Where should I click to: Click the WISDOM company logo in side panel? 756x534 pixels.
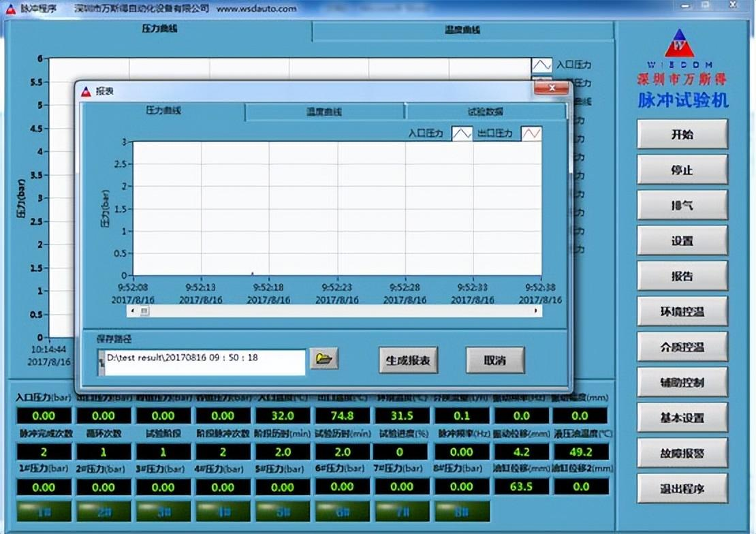pyautogui.click(x=679, y=48)
